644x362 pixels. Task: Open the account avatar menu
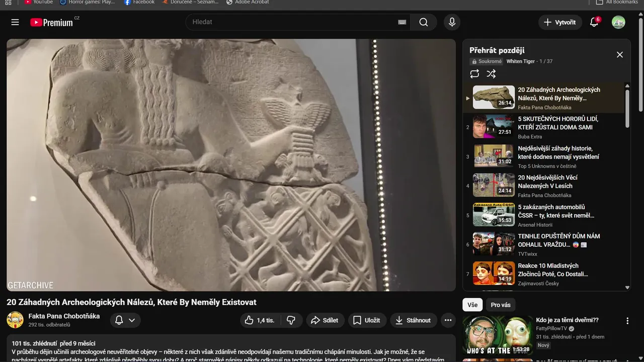pyautogui.click(x=618, y=22)
